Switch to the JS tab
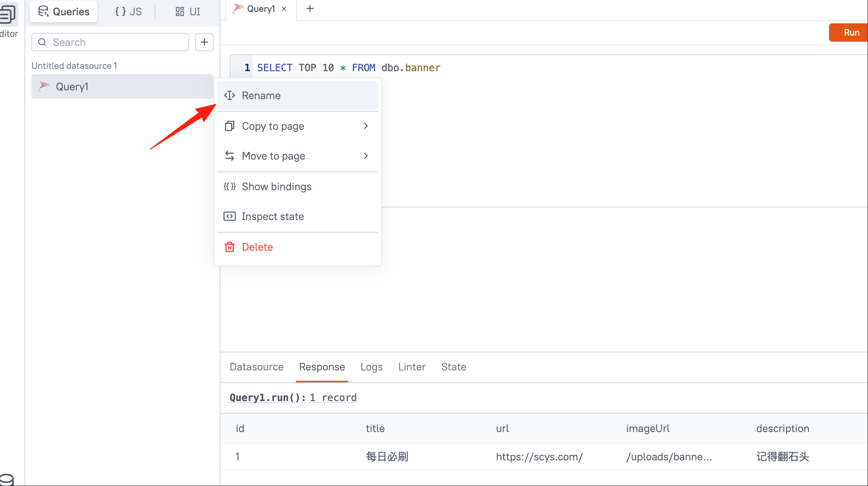 coord(128,11)
